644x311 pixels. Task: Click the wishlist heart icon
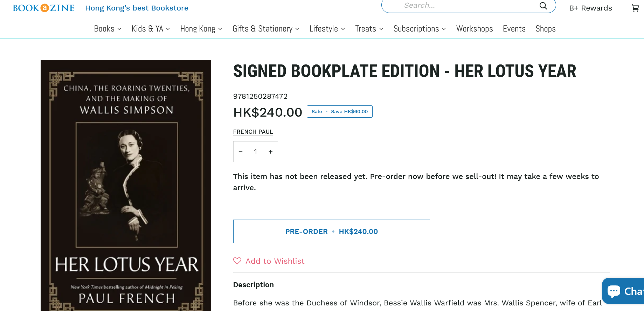pos(237,261)
